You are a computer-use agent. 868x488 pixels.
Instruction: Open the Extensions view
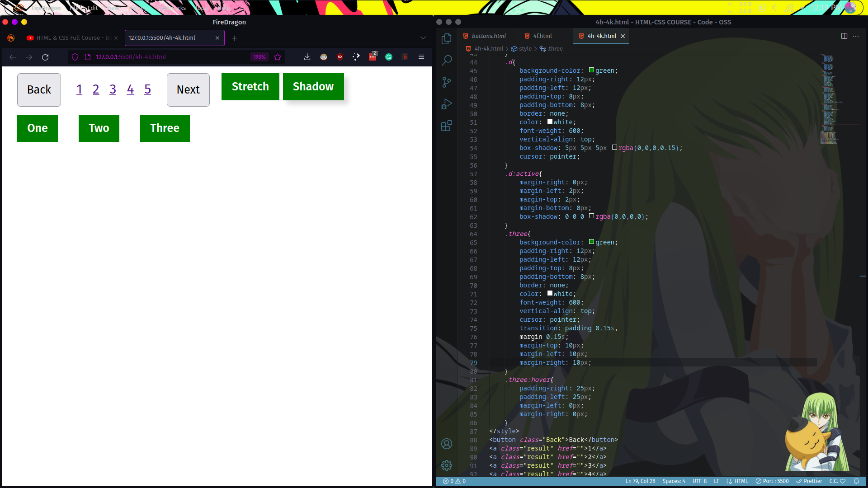click(446, 126)
